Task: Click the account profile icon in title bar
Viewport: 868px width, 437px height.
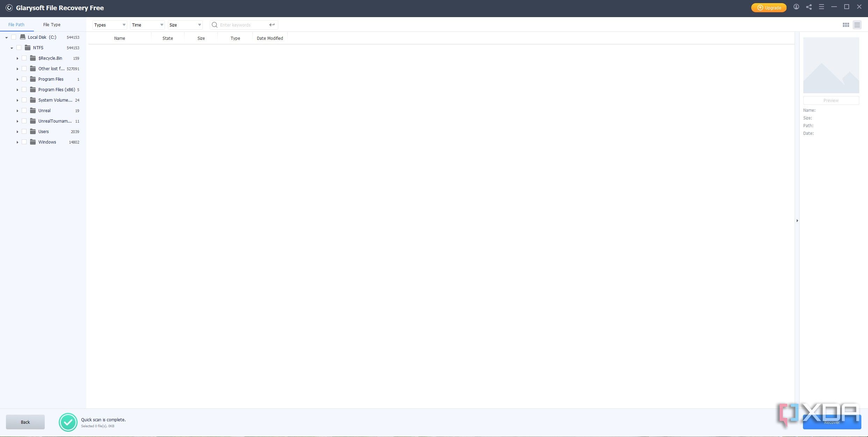Action: coord(796,7)
